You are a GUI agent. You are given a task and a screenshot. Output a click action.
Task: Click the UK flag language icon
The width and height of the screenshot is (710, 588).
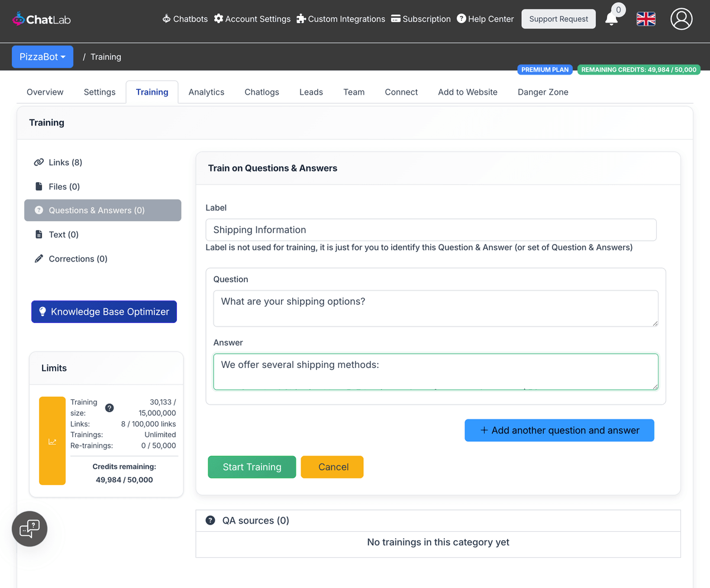coord(646,19)
